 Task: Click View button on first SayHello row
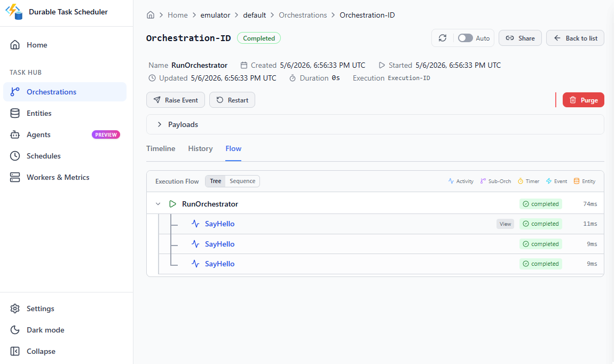coord(505,224)
